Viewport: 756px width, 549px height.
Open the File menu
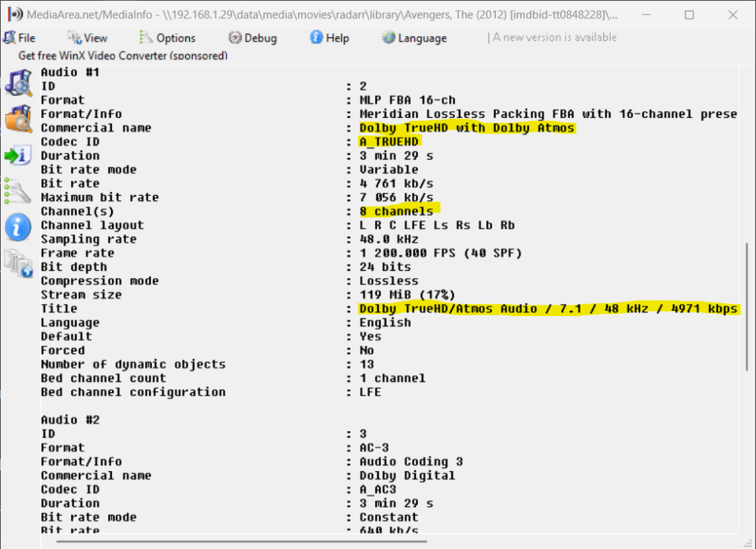[x=20, y=38]
